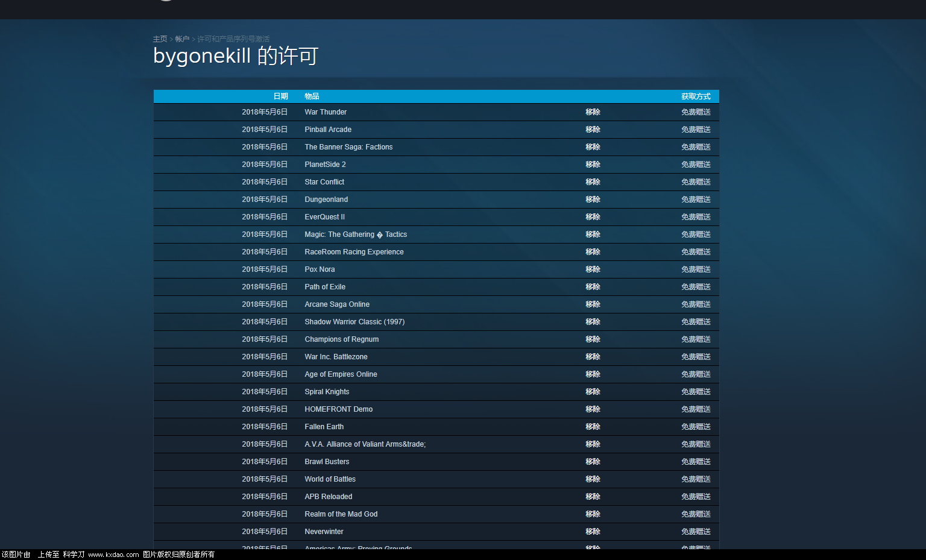Click 移除 in the Fallen Earth row
Image resolution: width=926 pixels, height=560 pixels.
[593, 427]
